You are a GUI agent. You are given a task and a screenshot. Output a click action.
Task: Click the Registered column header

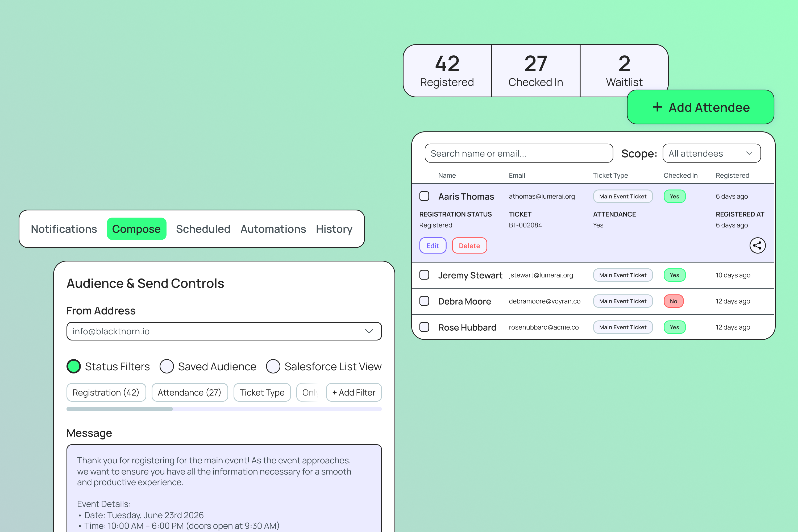click(732, 175)
